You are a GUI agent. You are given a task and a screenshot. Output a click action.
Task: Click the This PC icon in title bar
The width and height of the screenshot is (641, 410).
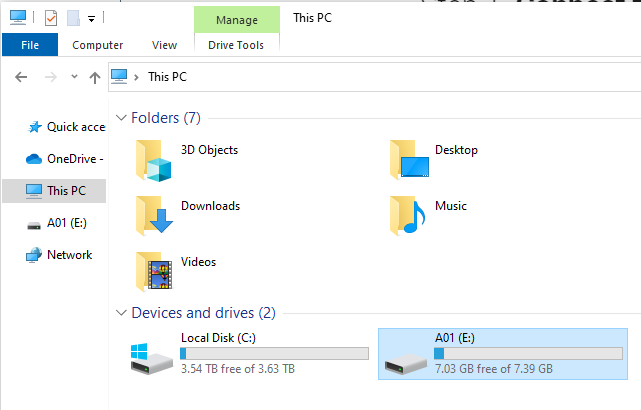(18, 18)
